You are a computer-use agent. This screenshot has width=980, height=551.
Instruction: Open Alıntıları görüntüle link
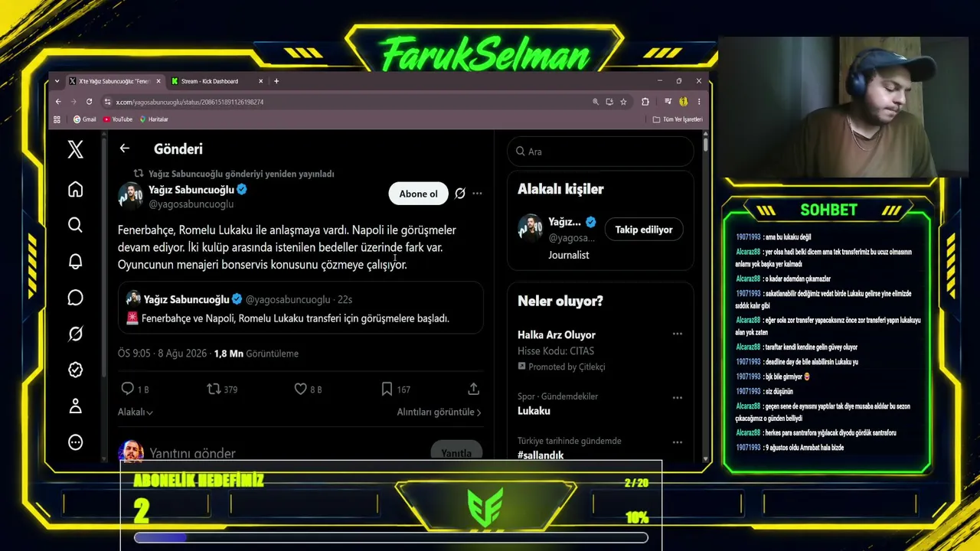[x=439, y=412]
